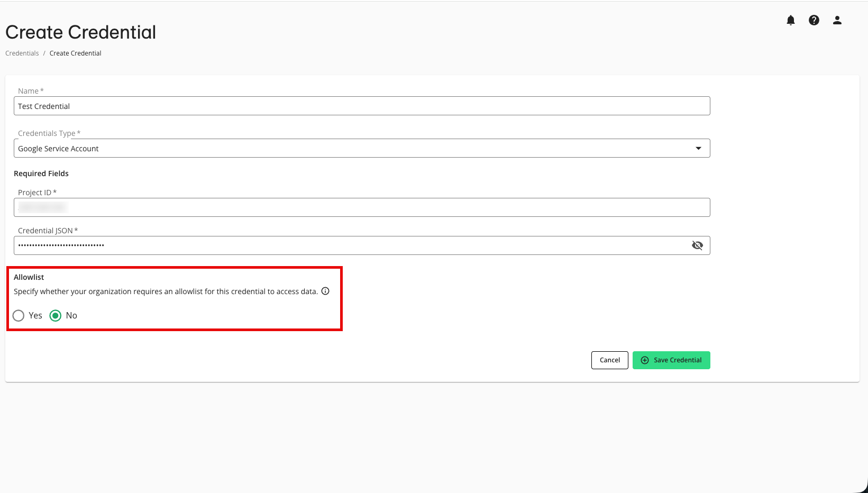Focus the Name input field

point(362,106)
